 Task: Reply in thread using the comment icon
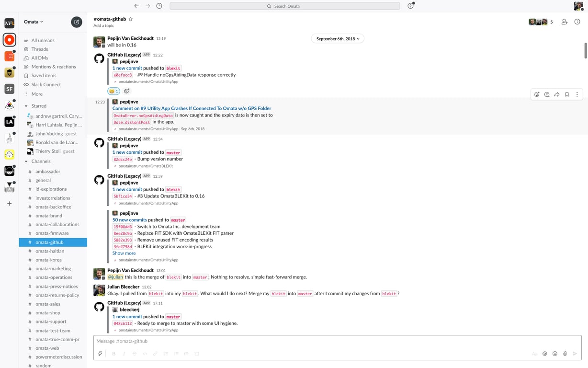[x=547, y=94]
